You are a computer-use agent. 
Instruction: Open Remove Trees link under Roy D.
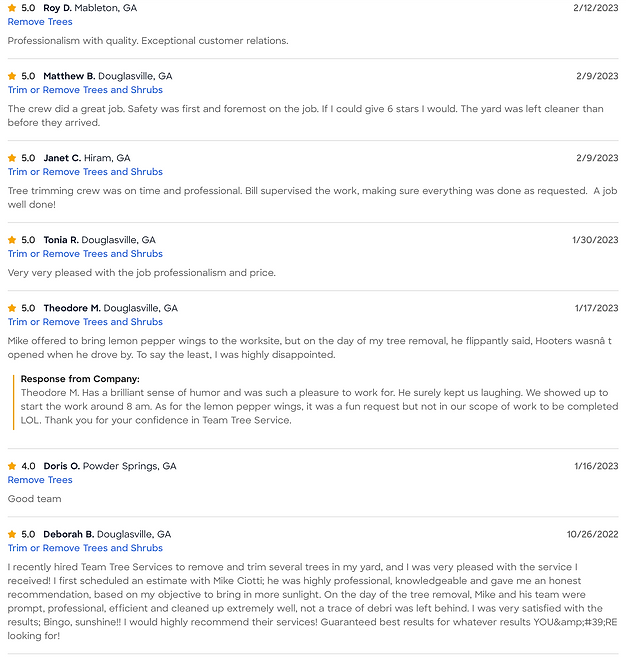point(40,22)
